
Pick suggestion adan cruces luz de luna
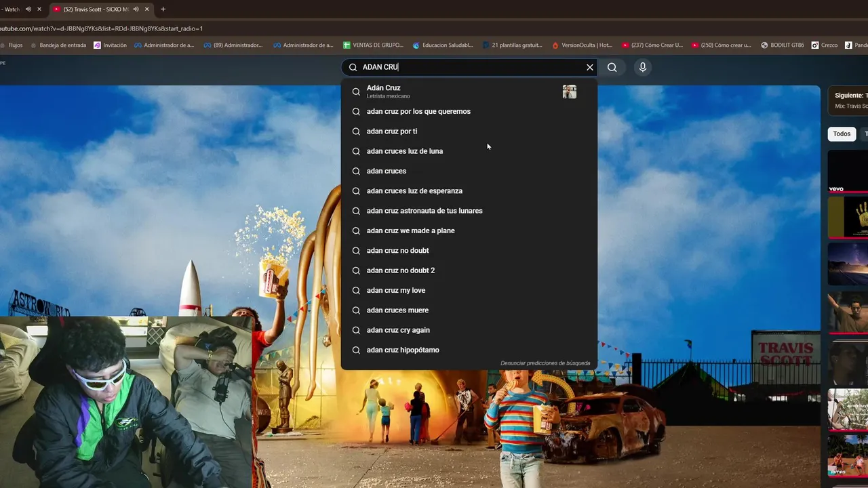469,151
